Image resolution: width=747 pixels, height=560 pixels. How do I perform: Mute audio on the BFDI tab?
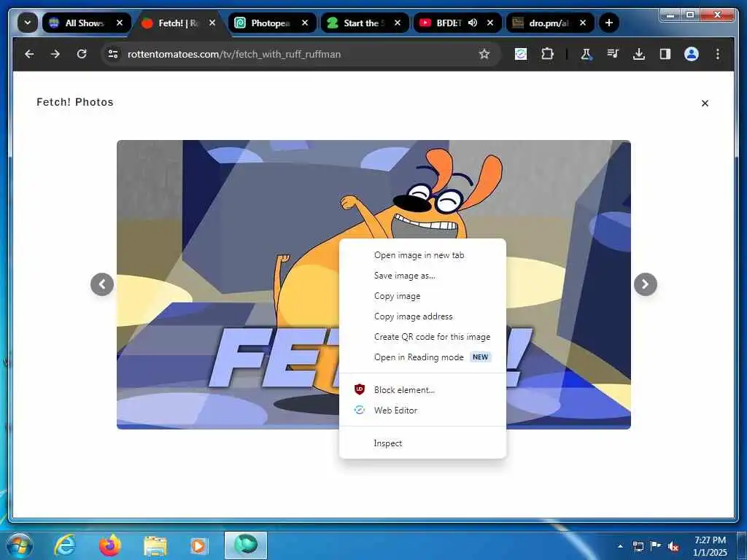point(473,23)
